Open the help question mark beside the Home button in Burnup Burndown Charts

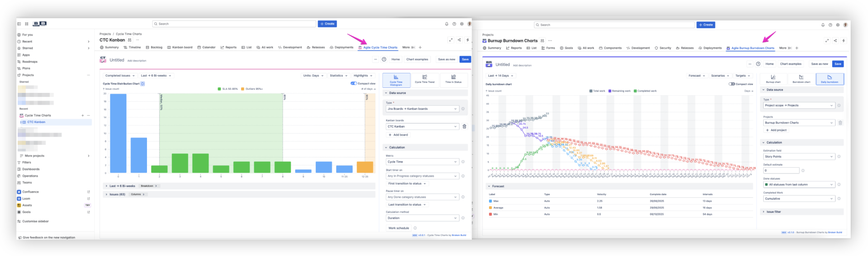pos(758,64)
